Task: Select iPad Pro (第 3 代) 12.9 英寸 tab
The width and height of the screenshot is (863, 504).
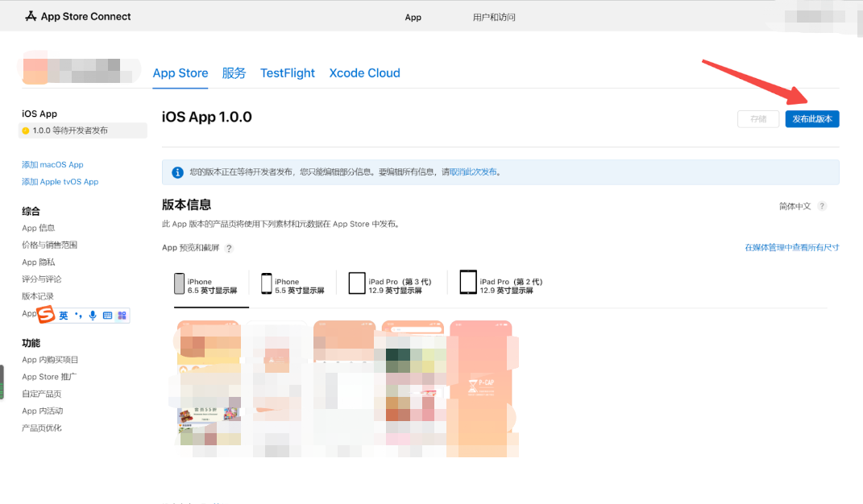Action: tap(390, 284)
